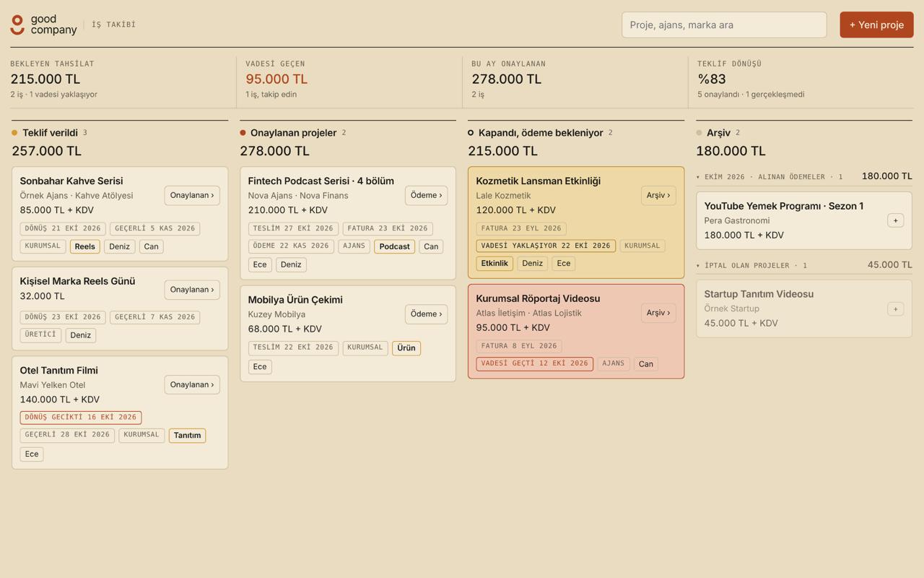The width and height of the screenshot is (924, 578).
Task: Click the Deniz tag on Kişisel Marka card
Action: point(81,335)
